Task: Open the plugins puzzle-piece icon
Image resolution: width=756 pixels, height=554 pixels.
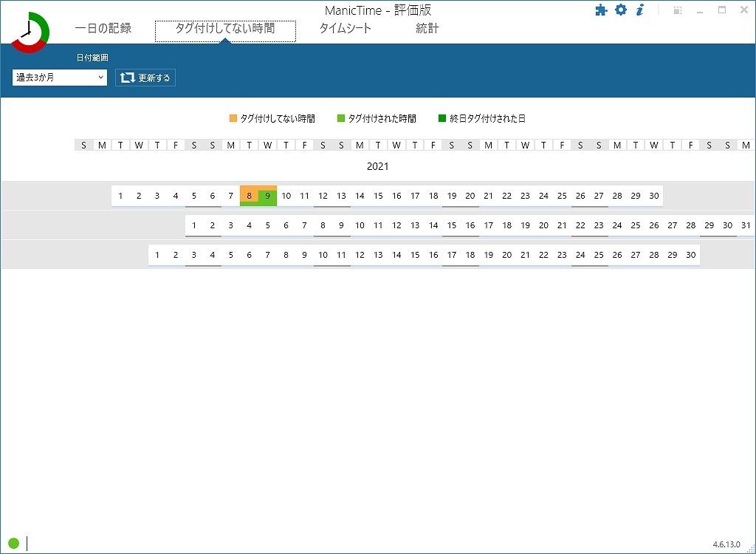Action: [601, 10]
